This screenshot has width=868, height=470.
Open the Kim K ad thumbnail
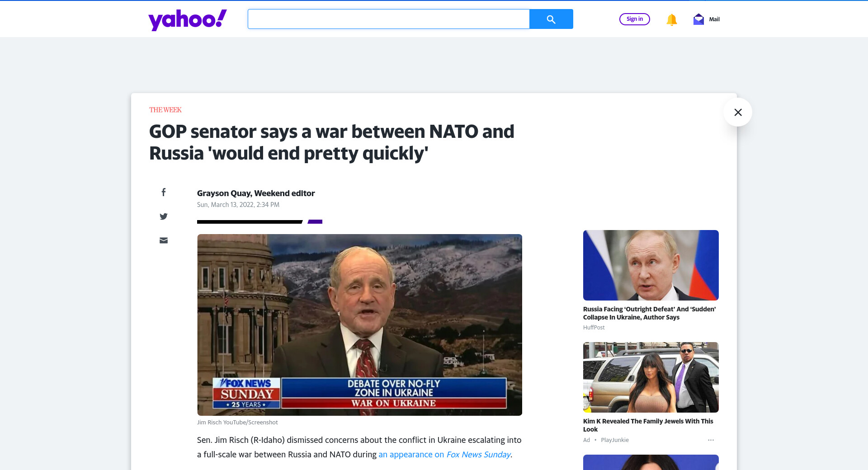click(651, 377)
